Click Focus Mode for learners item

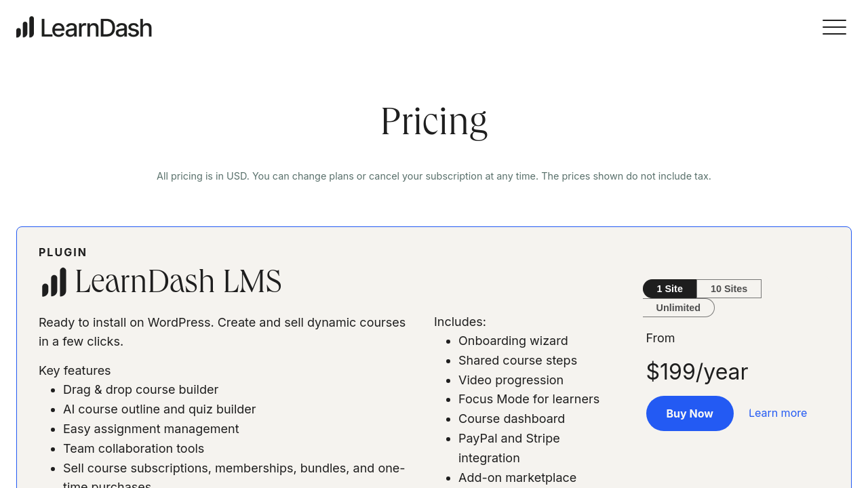click(528, 399)
